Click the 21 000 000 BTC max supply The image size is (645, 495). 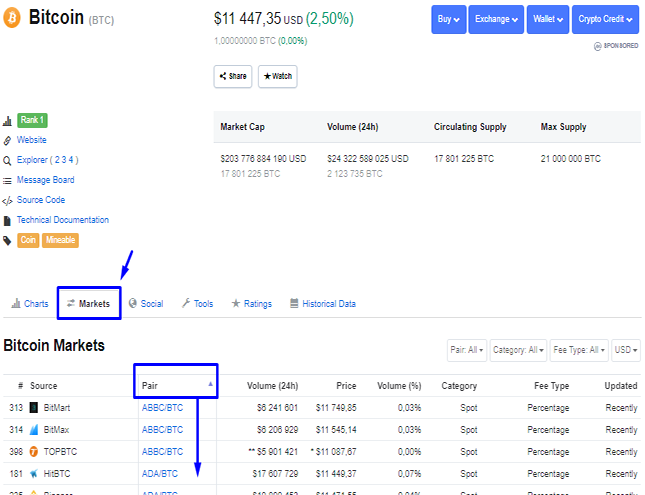pyautogui.click(x=571, y=159)
